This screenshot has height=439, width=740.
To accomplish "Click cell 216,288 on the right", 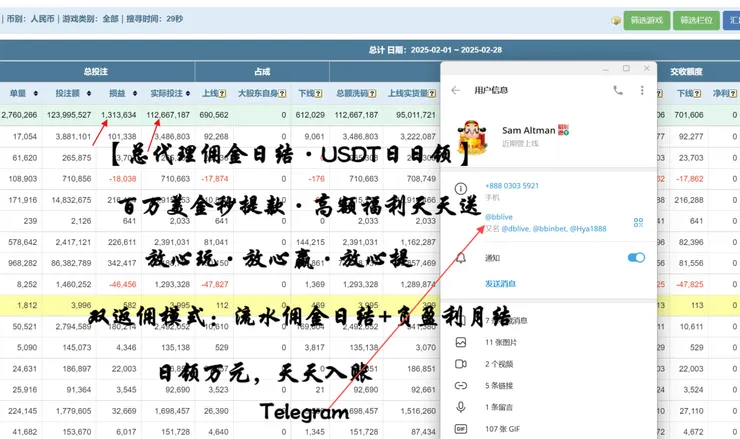I will point(689,200).
